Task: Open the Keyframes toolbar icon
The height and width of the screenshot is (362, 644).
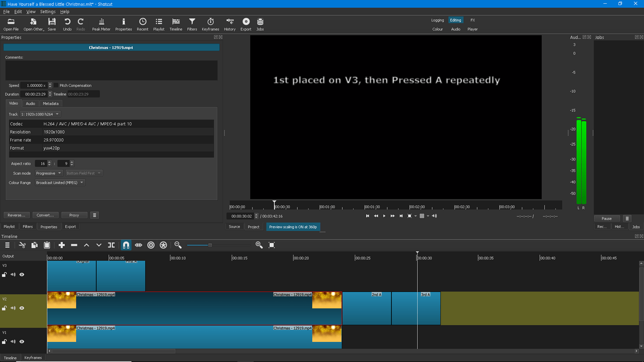Action: point(210,24)
